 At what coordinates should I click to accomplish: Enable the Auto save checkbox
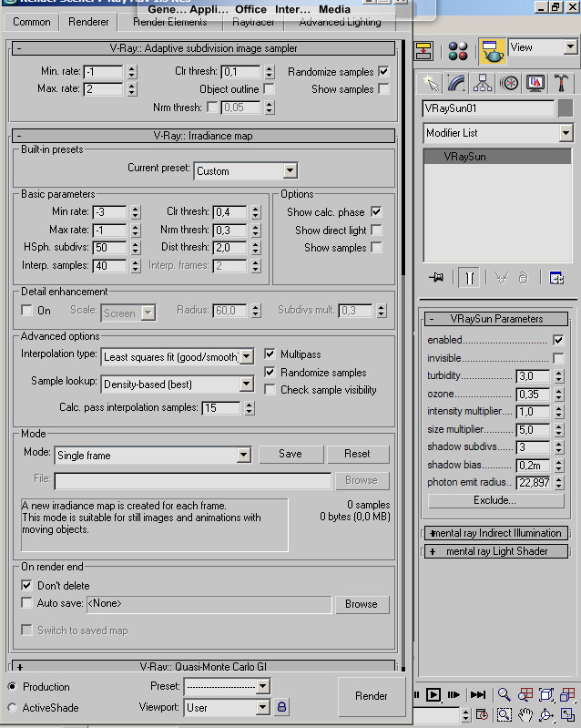coord(27,602)
